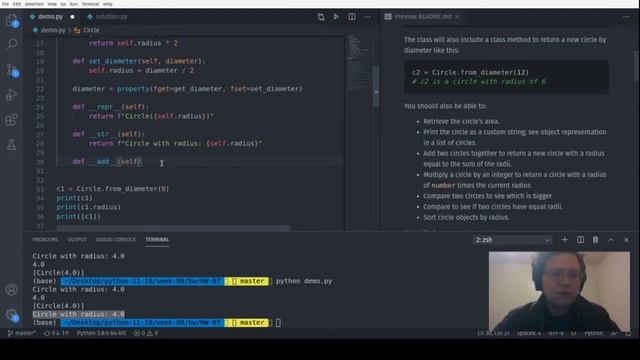Maximize the panel with up chevron
640x360 pixels.
[611, 240]
